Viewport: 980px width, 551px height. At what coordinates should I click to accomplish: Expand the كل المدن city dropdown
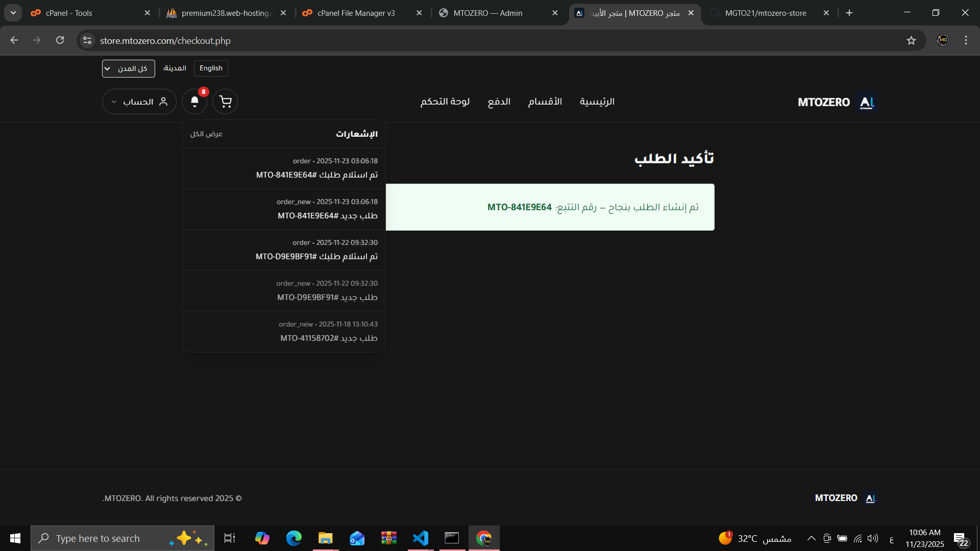click(128, 68)
